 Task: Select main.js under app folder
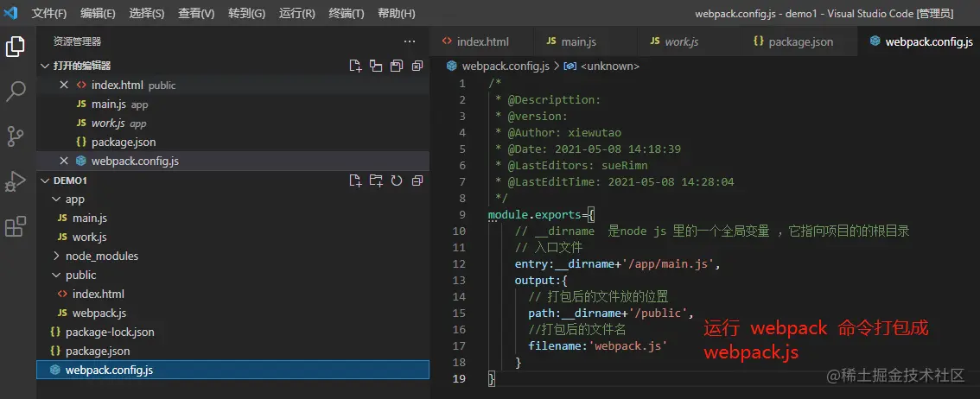pyautogui.click(x=232, y=218)
